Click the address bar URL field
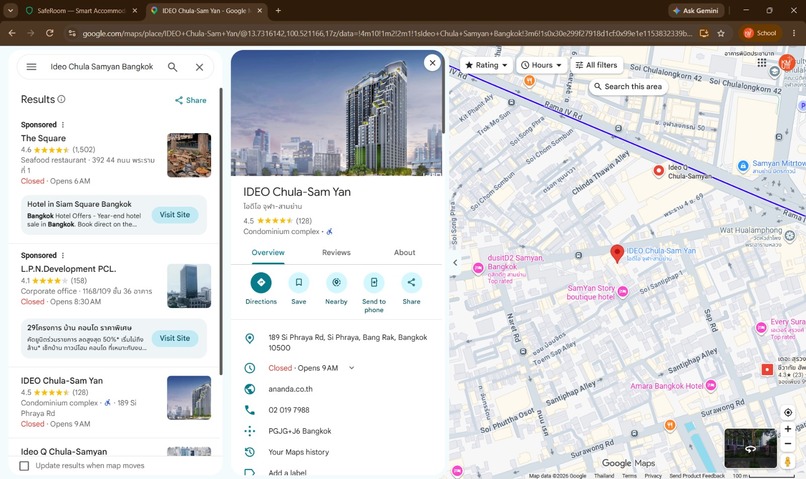 point(387,33)
